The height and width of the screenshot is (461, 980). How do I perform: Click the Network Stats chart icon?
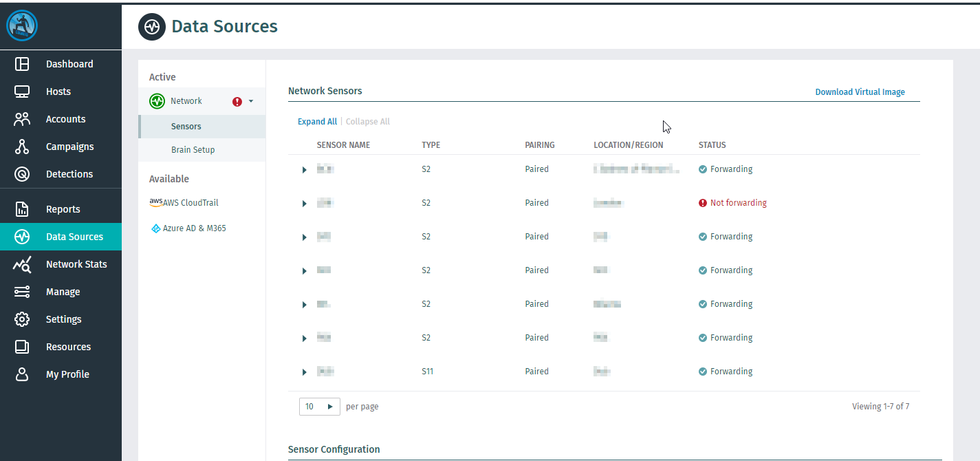(22, 264)
